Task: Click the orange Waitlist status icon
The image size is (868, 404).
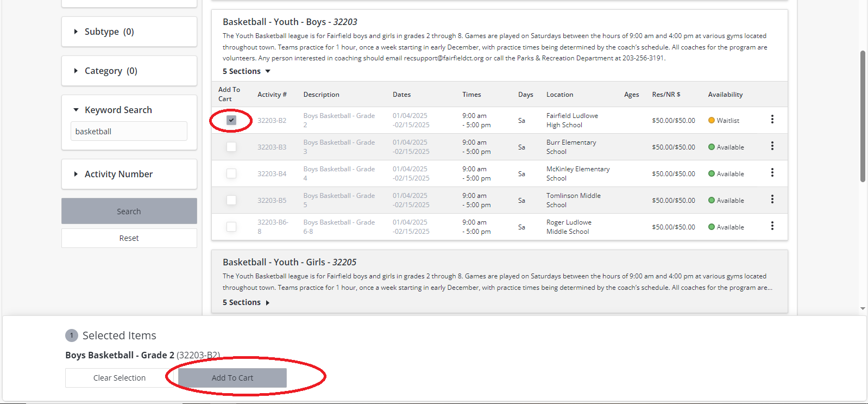Action: (711, 120)
